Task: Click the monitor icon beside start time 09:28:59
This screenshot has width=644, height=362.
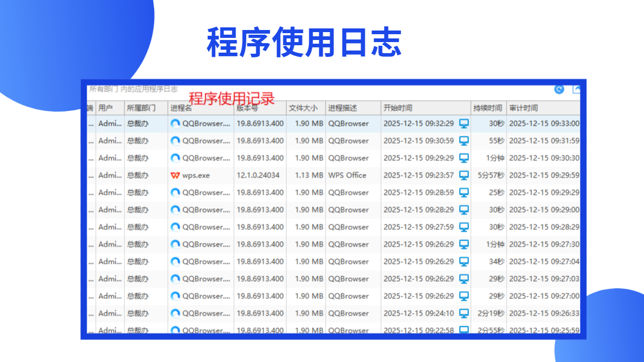Action: (464, 193)
